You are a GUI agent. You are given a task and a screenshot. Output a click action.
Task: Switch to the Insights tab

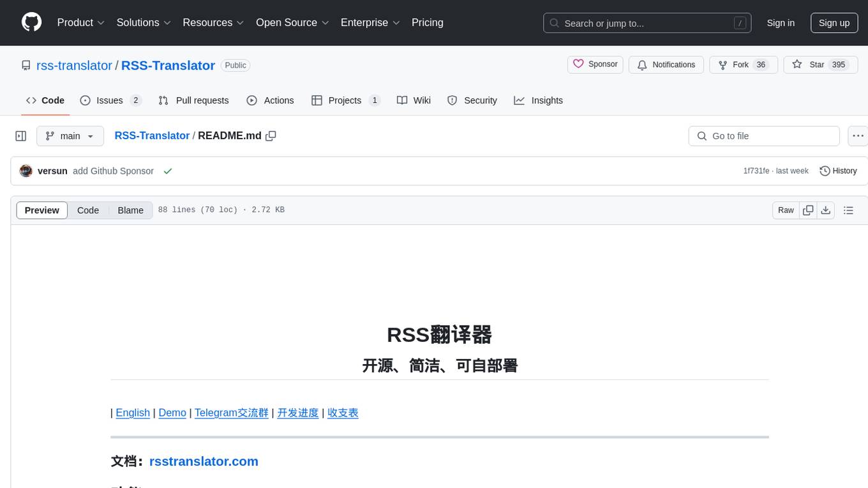click(x=539, y=100)
